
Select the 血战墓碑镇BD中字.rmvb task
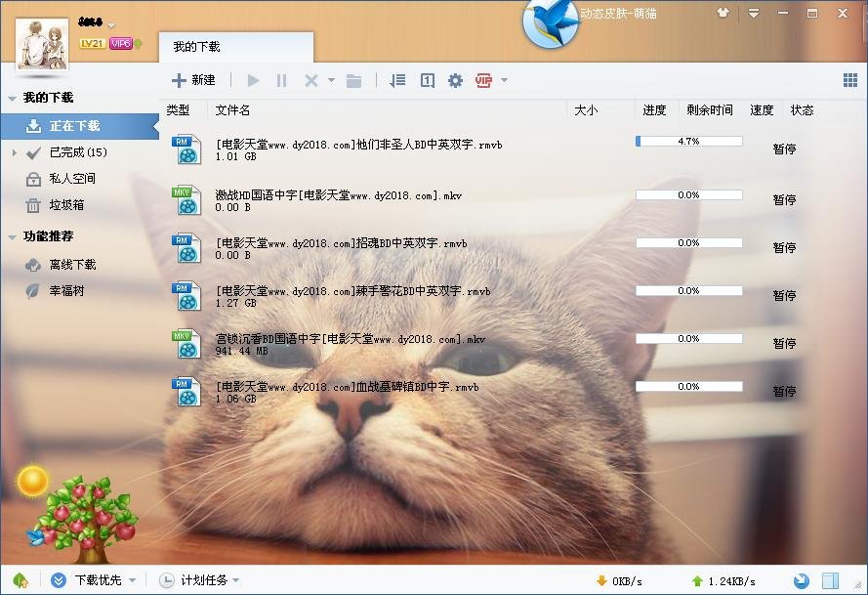(x=347, y=387)
